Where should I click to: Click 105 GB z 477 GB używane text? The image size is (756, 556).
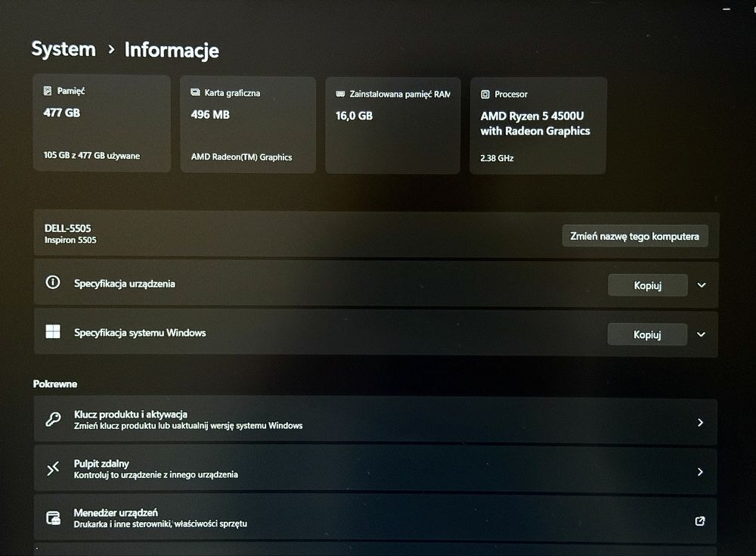tap(91, 155)
